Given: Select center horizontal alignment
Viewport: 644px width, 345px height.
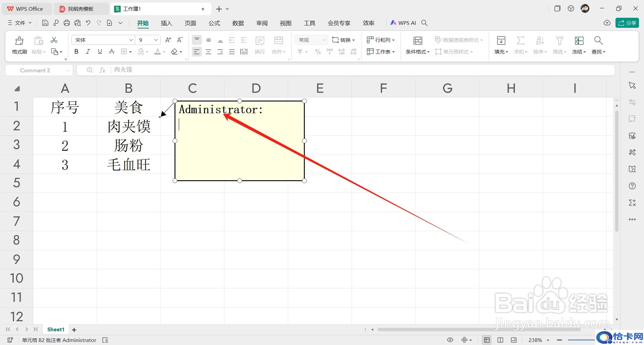Looking at the screenshot, I should click(x=209, y=52).
